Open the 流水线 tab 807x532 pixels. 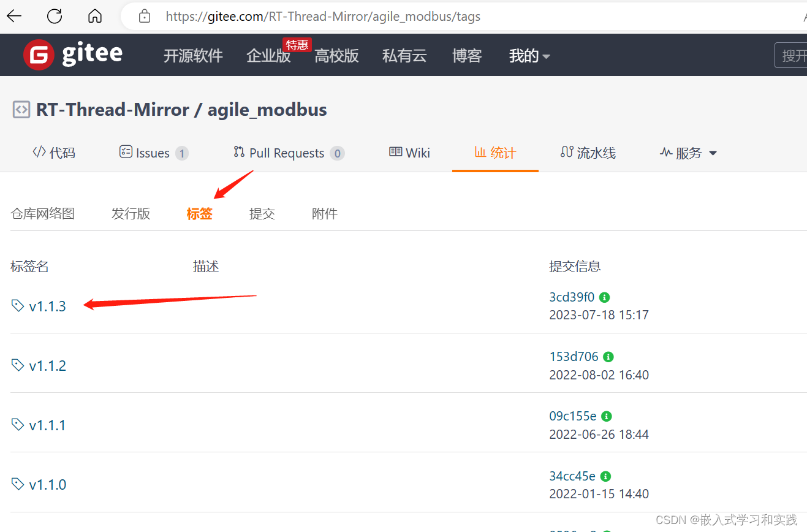(588, 153)
